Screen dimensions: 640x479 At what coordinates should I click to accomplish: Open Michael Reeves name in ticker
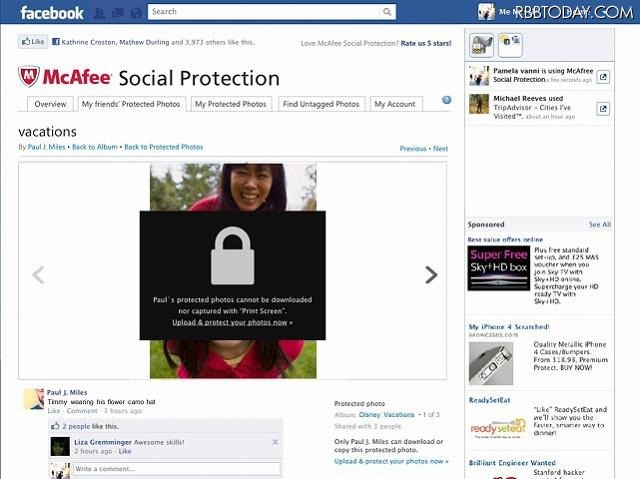tap(519, 99)
